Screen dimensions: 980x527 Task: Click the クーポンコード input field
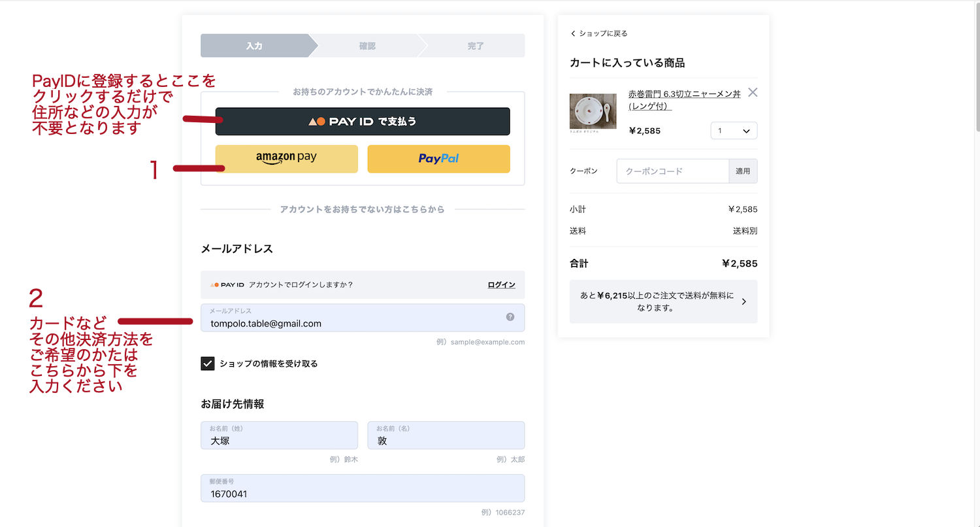coord(673,171)
